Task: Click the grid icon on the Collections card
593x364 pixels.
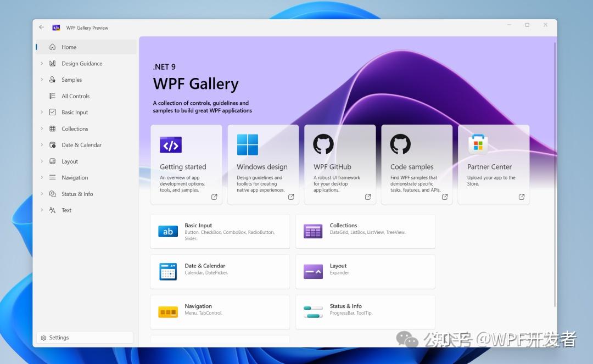Action: coord(312,231)
